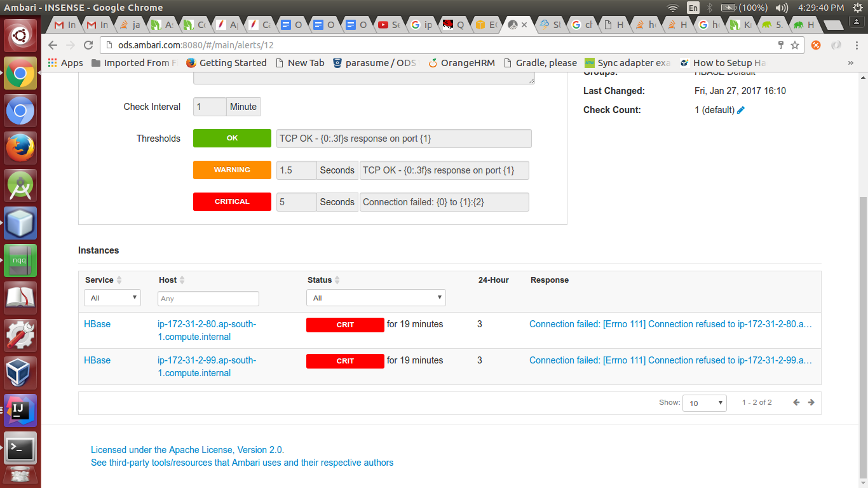This screenshot has height=488, width=868.
Task: Open the Connection failed response for ip-172-31-2-99
Action: 671,360
